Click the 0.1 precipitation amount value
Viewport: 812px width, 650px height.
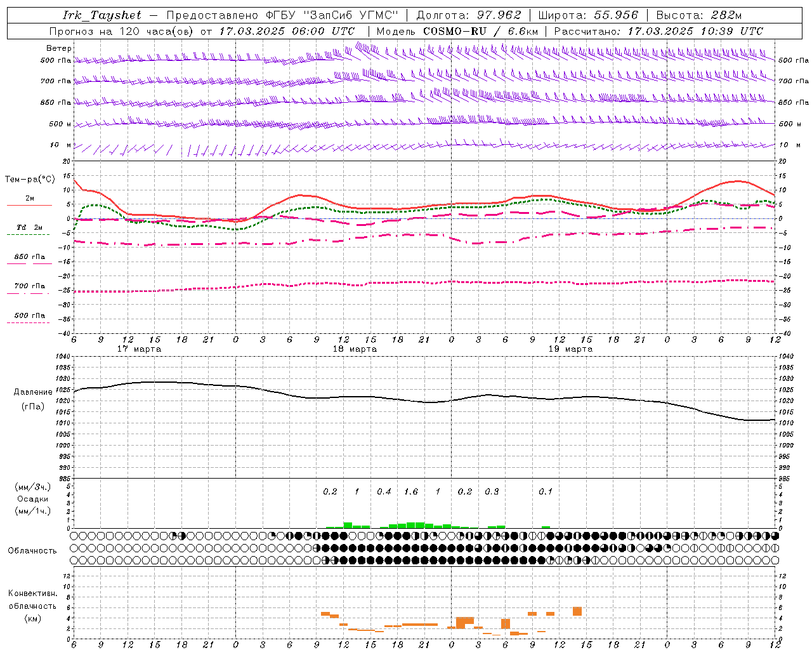tap(546, 492)
